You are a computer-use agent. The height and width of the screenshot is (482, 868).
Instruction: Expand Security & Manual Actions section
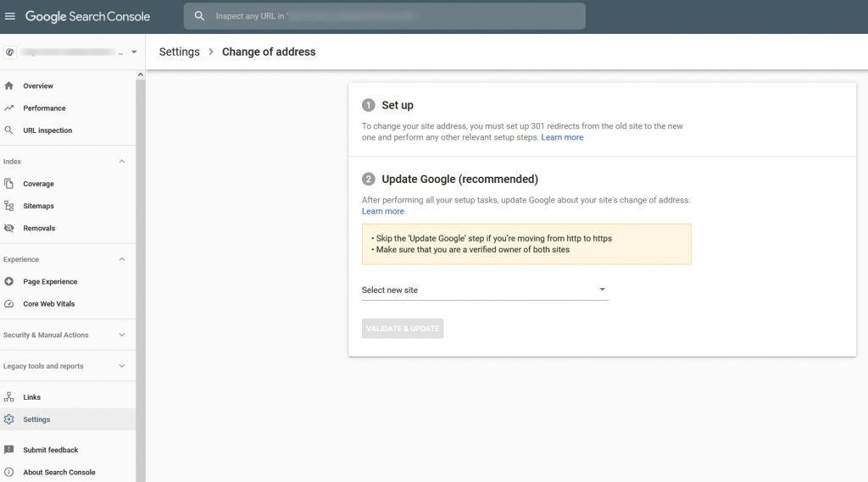tap(121, 335)
